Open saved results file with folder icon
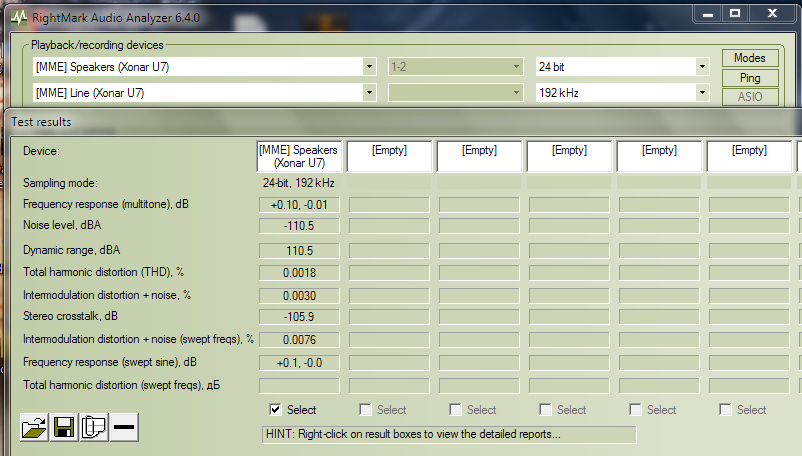802x456 pixels. [x=34, y=427]
